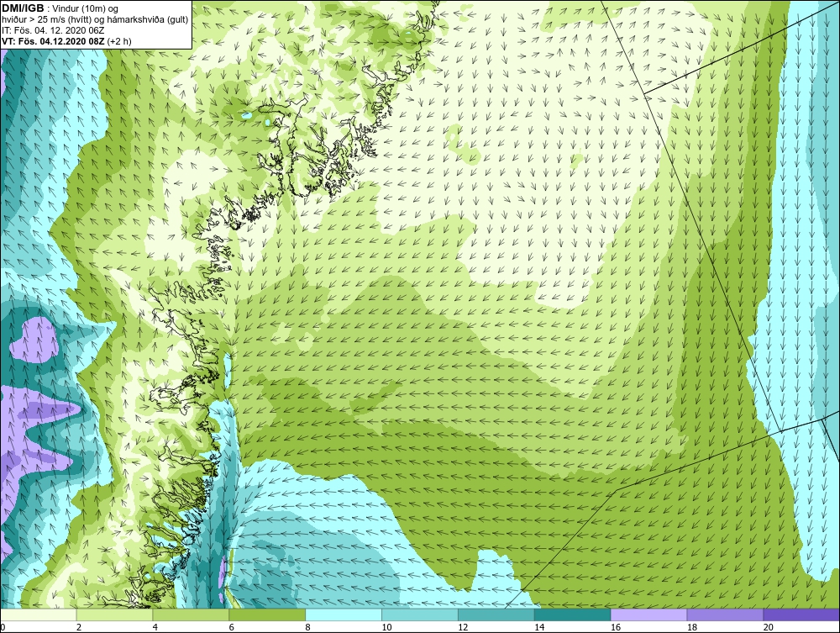The width and height of the screenshot is (840, 633).
Task: Click the "IT: Fös. 04. 12. 2020 06Z" line
Action: pos(53,30)
